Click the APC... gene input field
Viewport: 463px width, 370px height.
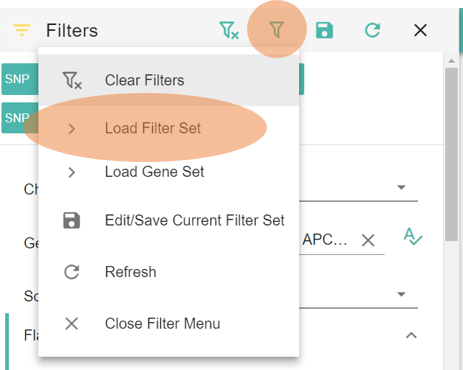[342, 240]
